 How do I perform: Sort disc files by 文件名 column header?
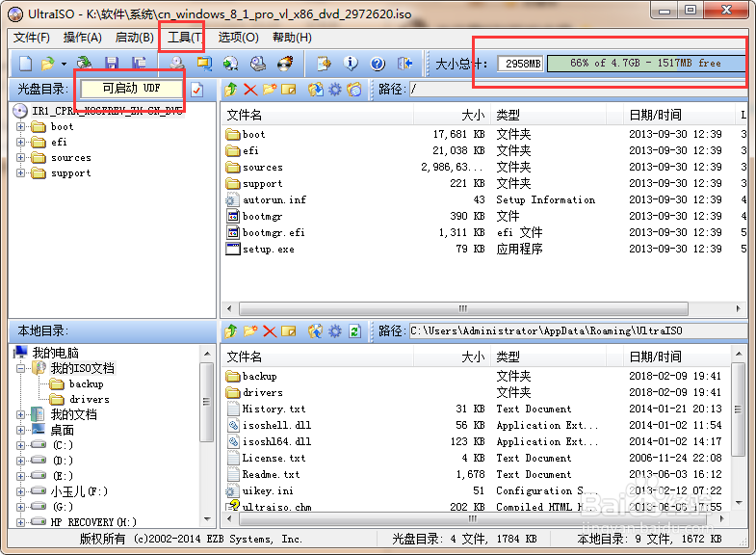(318, 115)
